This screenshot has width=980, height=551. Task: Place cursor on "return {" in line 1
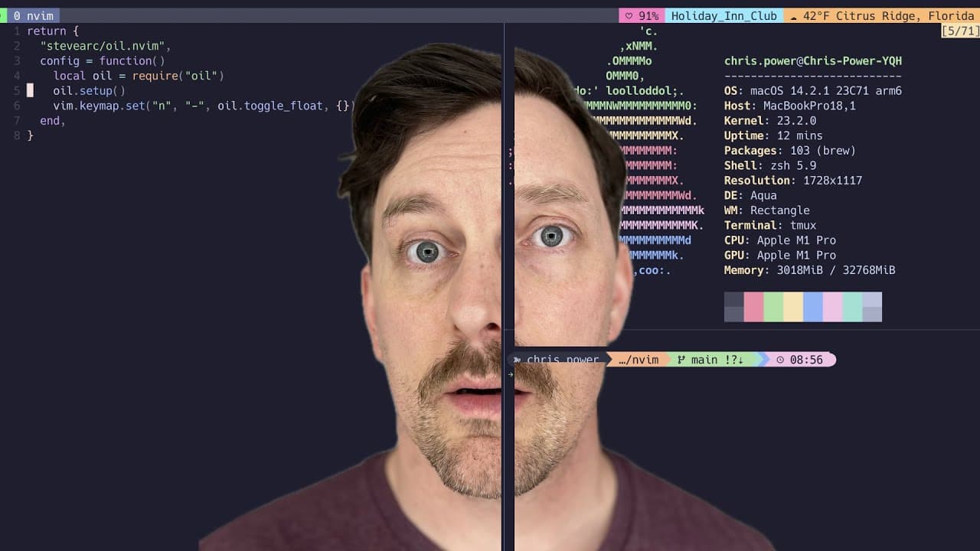tap(53, 31)
